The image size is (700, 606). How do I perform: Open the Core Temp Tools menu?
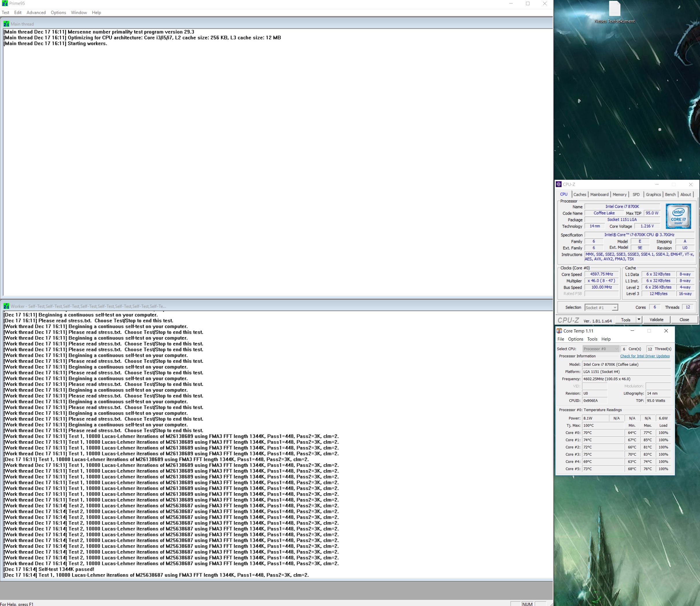pyautogui.click(x=592, y=339)
